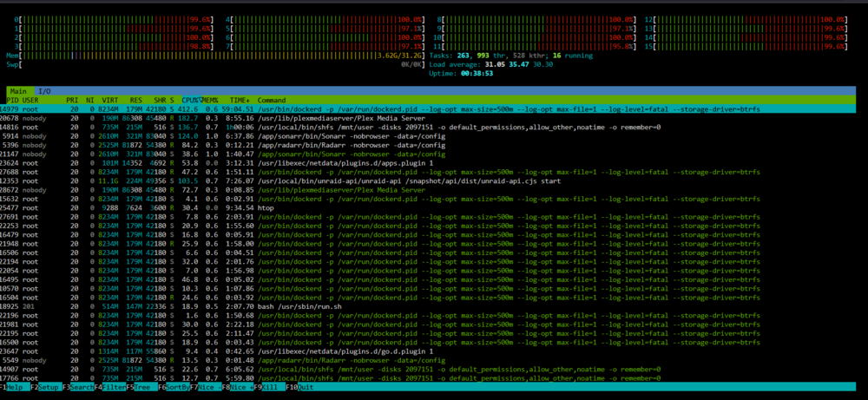This screenshot has height=400, width=868.
Task: Sort by the Command column header
Action: (x=271, y=100)
